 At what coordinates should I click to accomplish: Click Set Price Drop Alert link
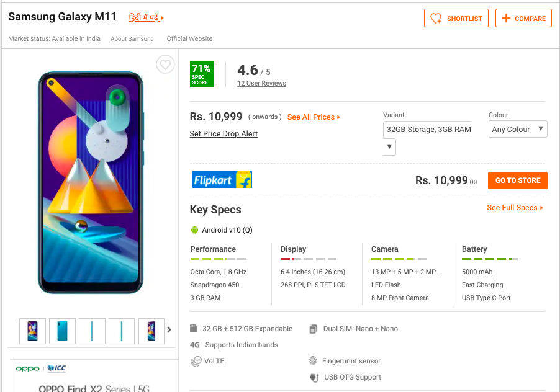(x=224, y=134)
